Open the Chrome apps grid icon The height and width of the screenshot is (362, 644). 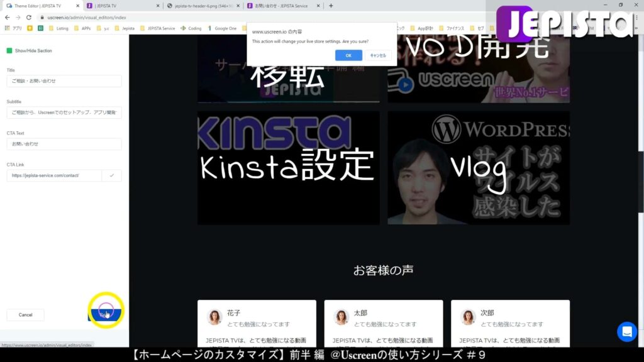point(7,28)
